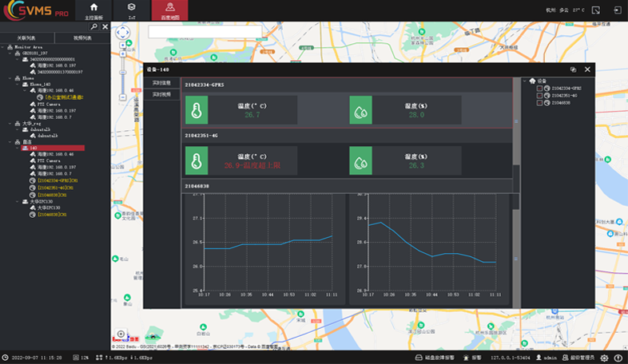Click the map search input field
The height and width of the screenshot is (364, 628).
(x=205, y=32)
